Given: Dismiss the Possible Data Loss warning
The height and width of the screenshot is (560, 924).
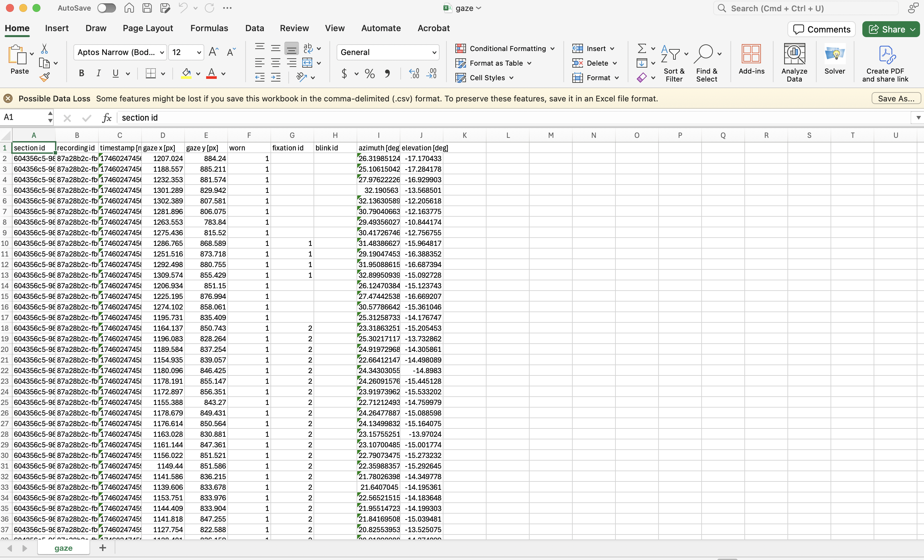Looking at the screenshot, I should pos(8,99).
